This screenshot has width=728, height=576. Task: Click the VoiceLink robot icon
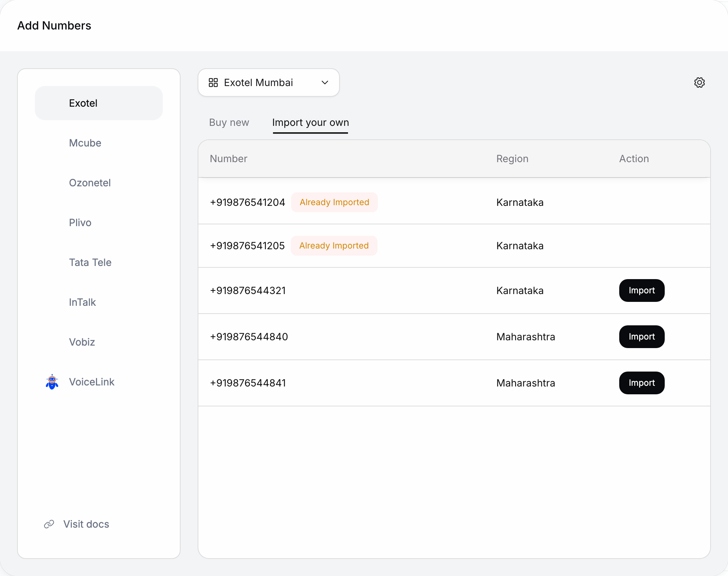point(52,382)
